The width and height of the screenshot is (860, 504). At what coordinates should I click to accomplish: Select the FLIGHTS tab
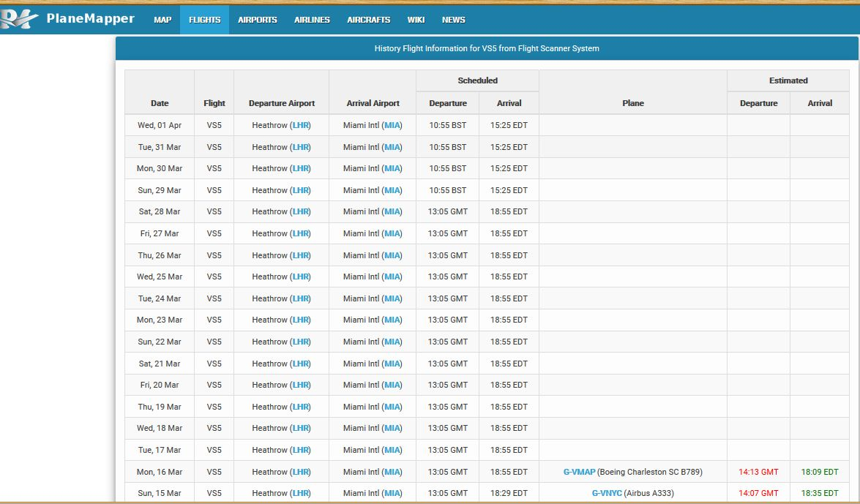tap(205, 20)
